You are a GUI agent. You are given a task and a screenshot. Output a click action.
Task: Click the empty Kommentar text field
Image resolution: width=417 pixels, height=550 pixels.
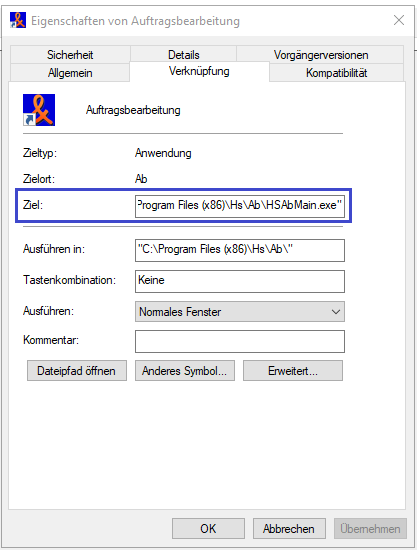point(240,341)
